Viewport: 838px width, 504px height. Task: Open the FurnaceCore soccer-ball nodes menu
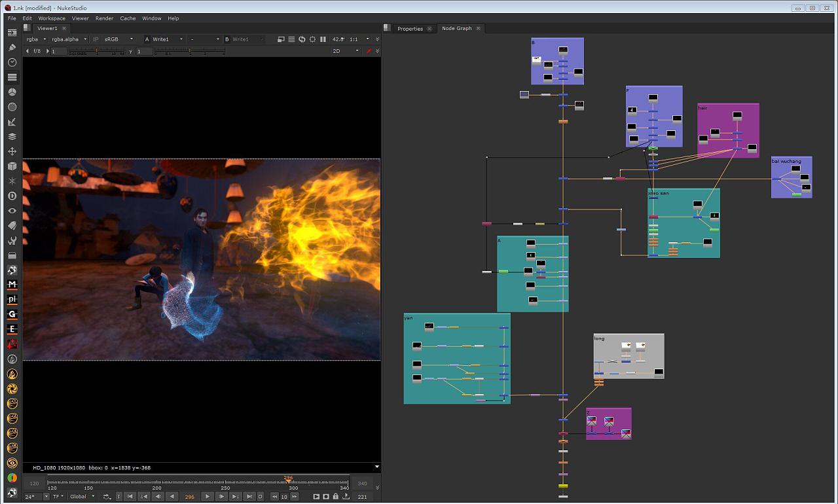pos(12,270)
